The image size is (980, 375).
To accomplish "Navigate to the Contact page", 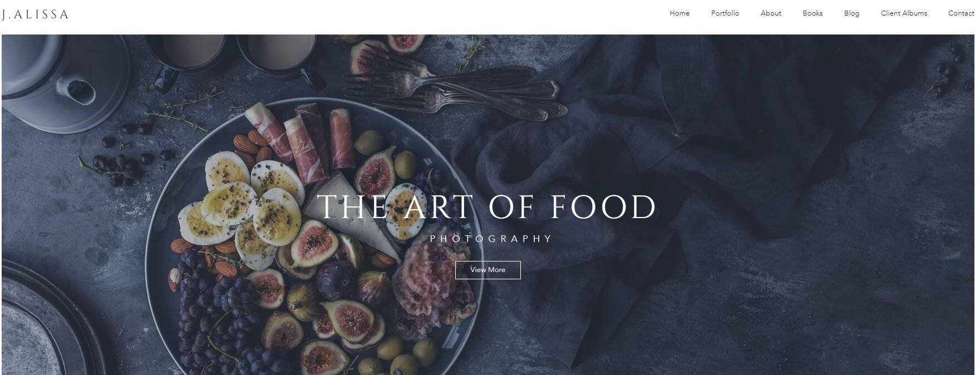I will 961,13.
